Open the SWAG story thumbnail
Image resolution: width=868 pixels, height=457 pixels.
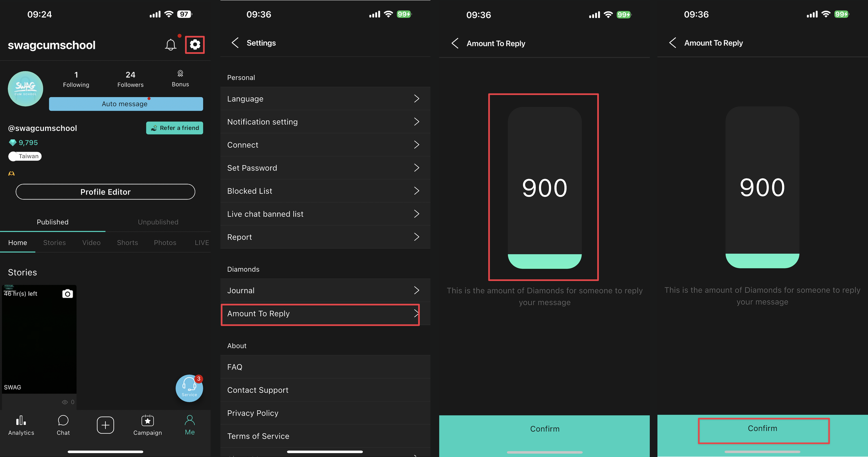click(x=39, y=340)
